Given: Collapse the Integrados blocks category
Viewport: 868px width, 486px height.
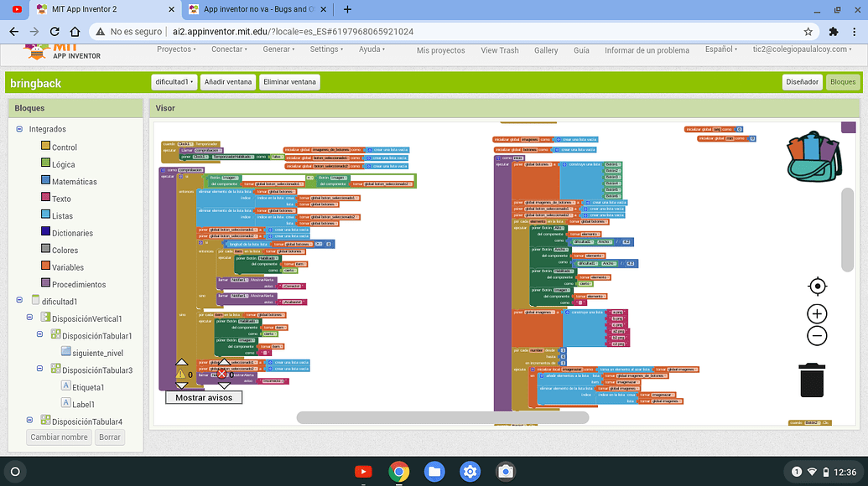Looking at the screenshot, I should click(19, 127).
